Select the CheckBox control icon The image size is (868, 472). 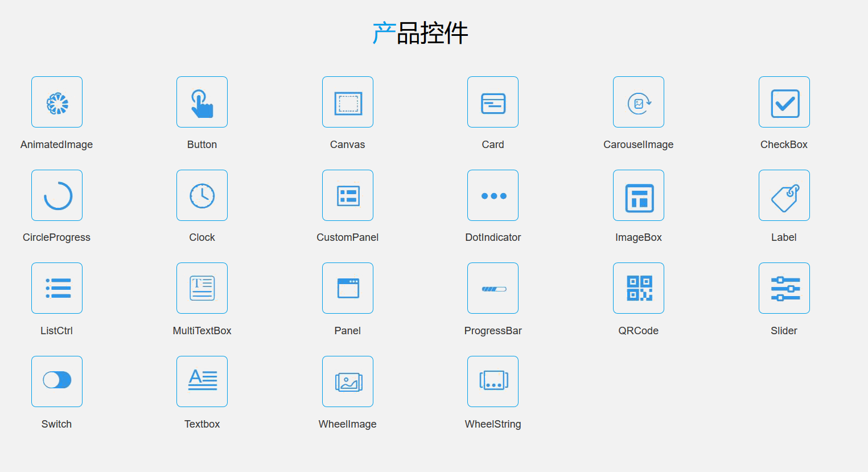pyautogui.click(x=784, y=102)
